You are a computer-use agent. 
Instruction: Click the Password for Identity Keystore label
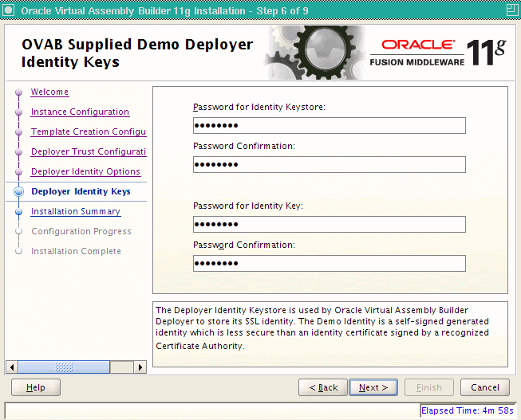click(x=259, y=107)
